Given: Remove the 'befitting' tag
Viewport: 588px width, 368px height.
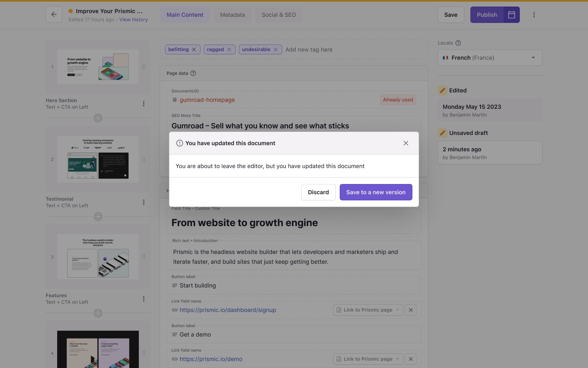Looking at the screenshot, I should [194, 49].
